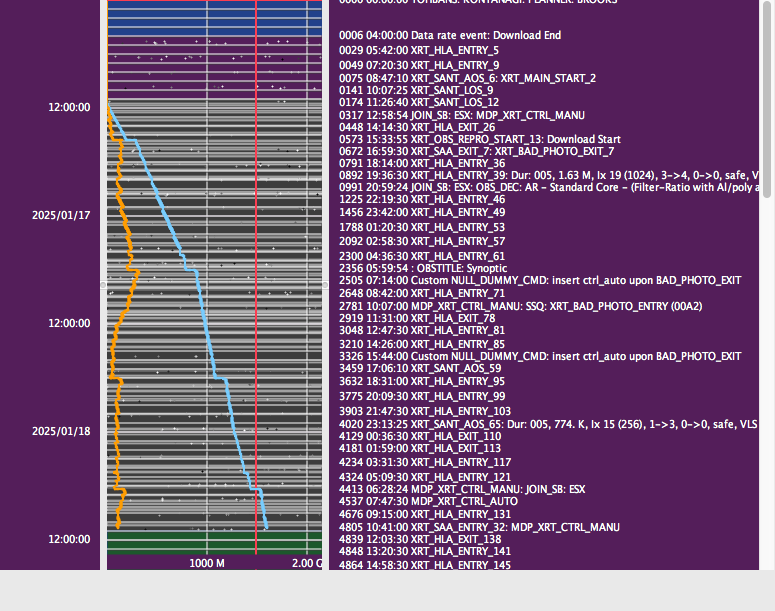The width and height of the screenshot is (775, 611).
Task: Select the XRT_SAA_ENTRY_32 event row
Action: [x=479, y=527]
